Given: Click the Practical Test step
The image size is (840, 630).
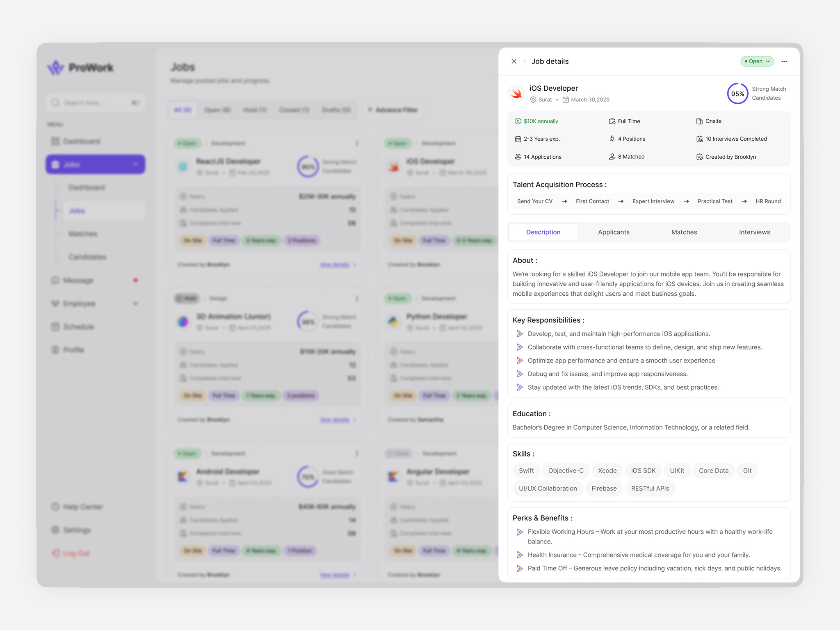Looking at the screenshot, I should click(x=715, y=201).
